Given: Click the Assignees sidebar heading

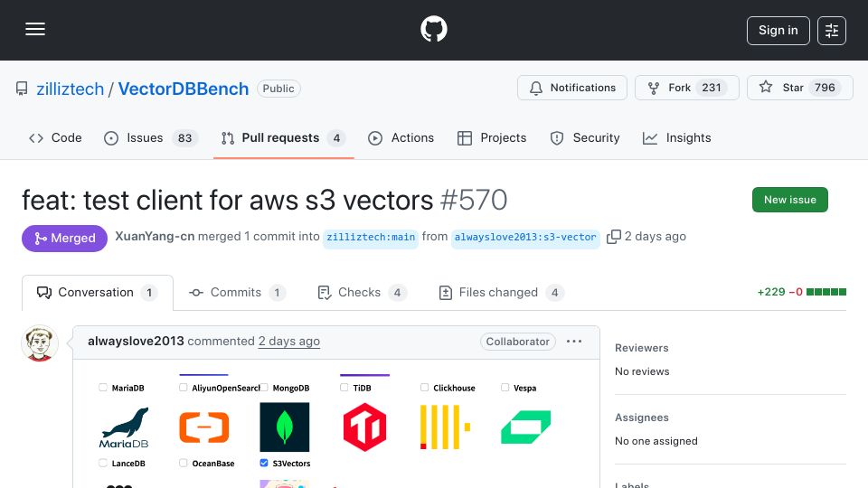Looking at the screenshot, I should point(642,418).
